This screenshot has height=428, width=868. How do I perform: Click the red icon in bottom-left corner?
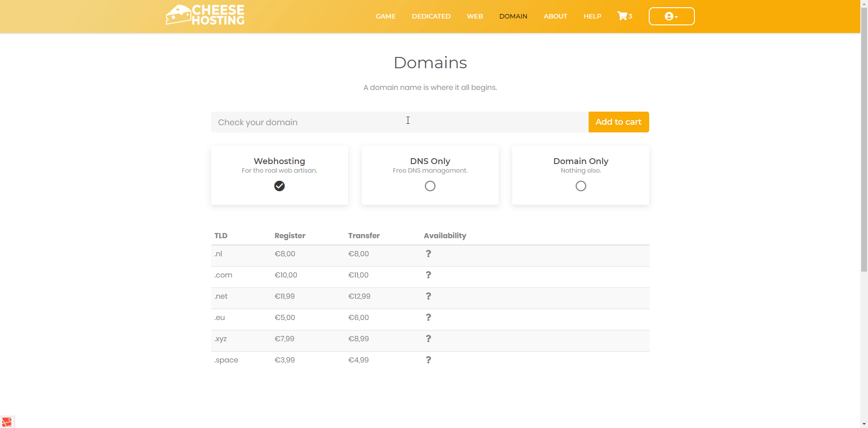[x=7, y=422]
